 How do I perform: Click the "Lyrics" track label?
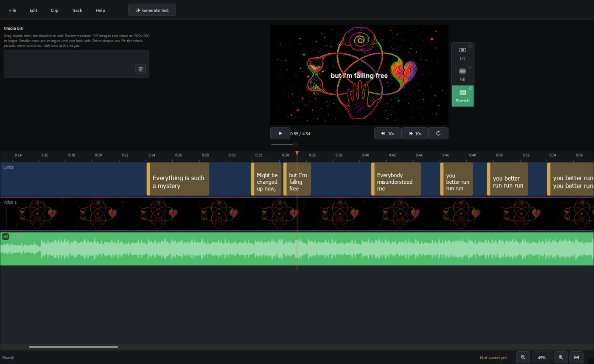tap(8, 167)
